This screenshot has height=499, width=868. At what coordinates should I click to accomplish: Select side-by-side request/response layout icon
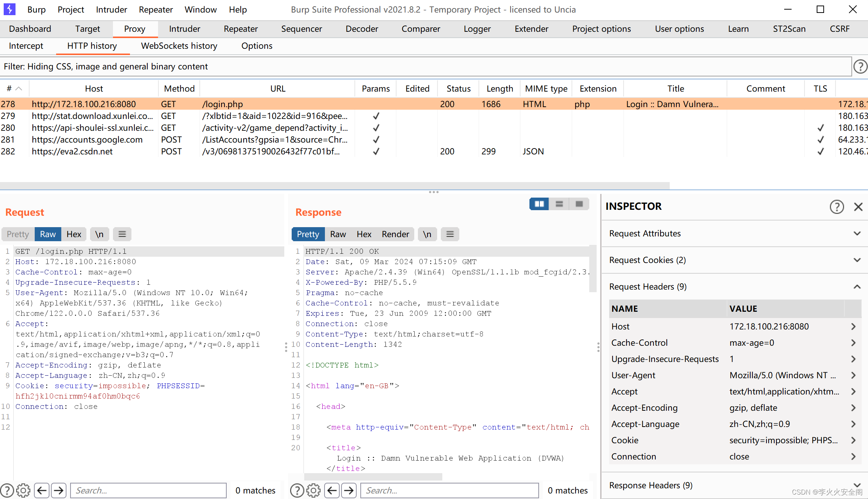pos(539,204)
